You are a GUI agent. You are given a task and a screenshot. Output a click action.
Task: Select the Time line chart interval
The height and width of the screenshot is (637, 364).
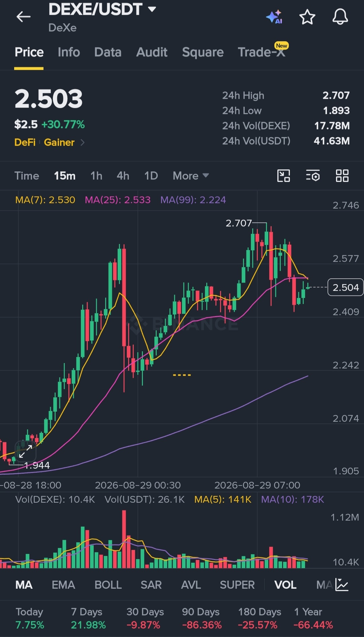pos(27,176)
